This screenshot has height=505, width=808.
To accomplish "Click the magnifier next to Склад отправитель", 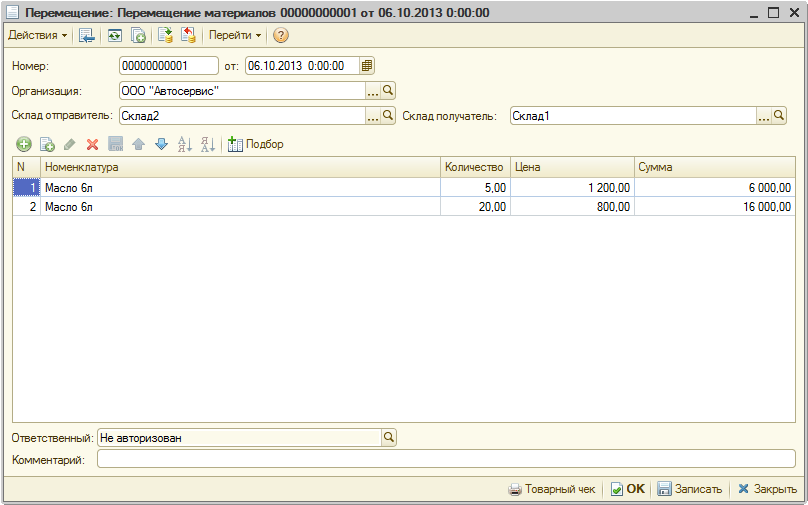I will coord(389,116).
